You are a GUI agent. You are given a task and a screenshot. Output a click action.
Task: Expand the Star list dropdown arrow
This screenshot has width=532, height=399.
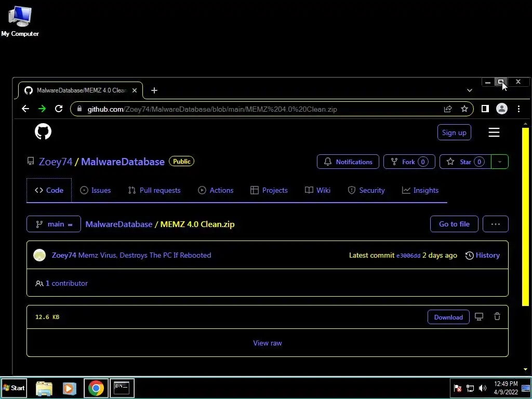tap(500, 162)
